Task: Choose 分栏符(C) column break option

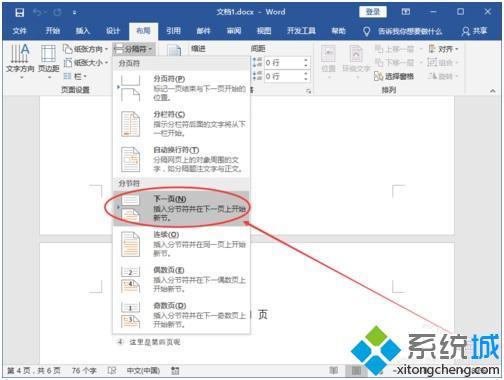Action: tap(181, 124)
